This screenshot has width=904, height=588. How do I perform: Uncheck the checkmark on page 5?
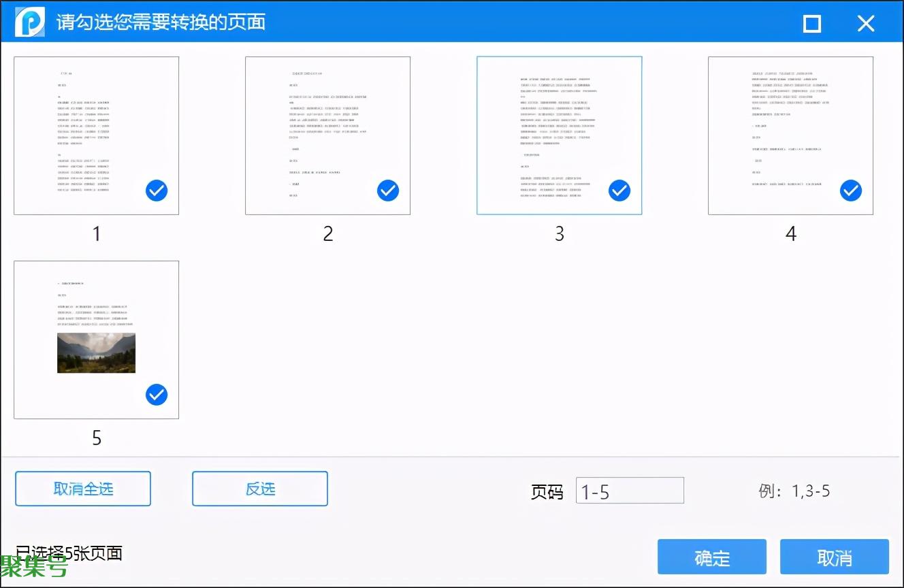[157, 395]
